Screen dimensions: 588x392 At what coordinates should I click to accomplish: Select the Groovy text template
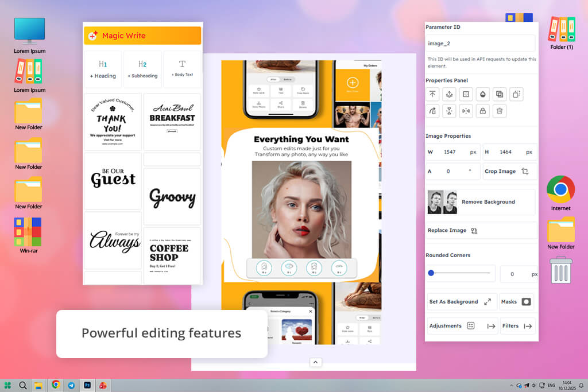point(172,196)
